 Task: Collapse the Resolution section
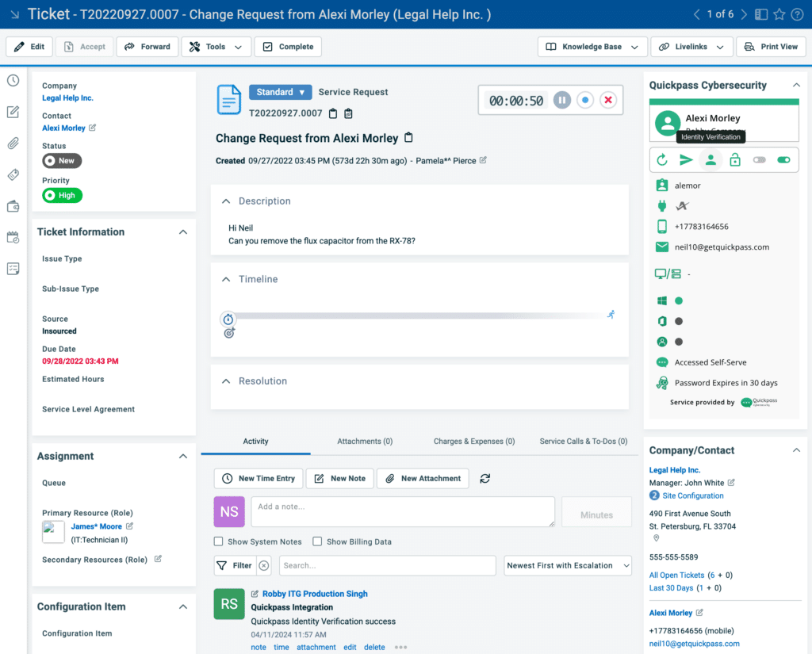click(226, 381)
